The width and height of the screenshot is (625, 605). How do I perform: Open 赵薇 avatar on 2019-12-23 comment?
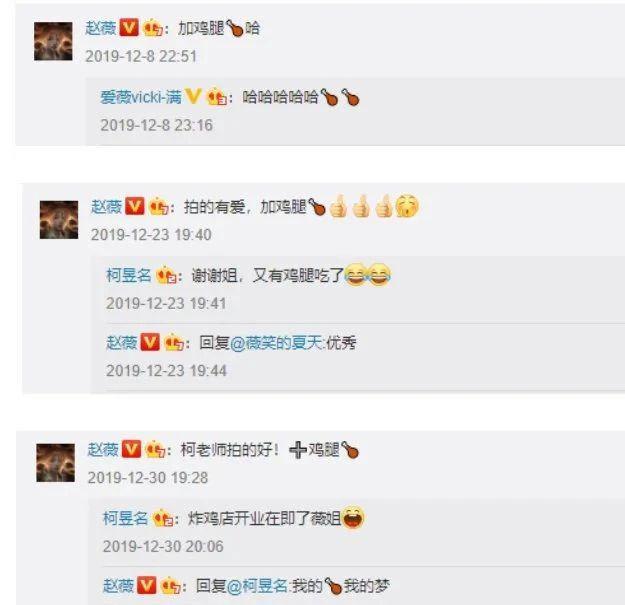59,220
